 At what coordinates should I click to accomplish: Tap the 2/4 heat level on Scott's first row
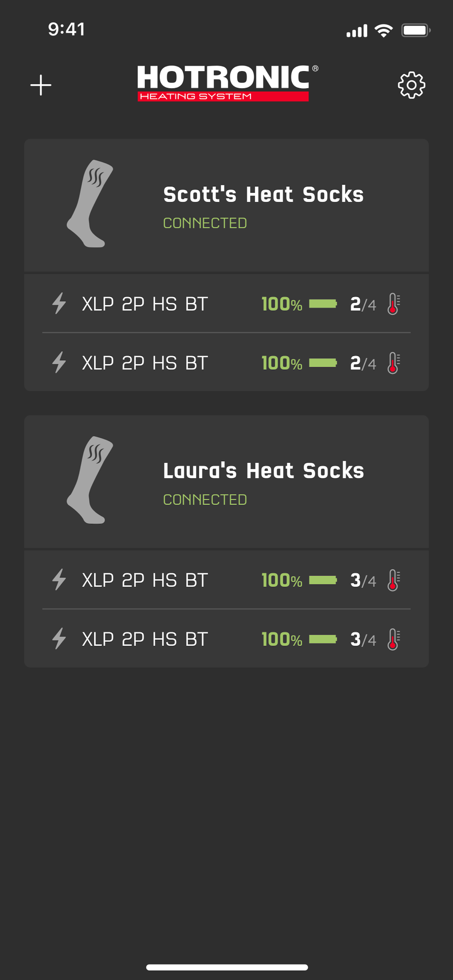point(363,304)
